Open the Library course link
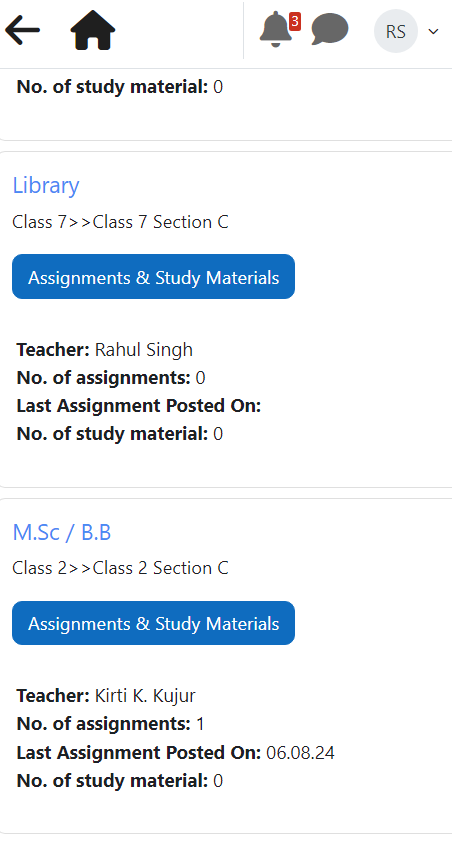This screenshot has width=452, height=842. pyautogui.click(x=46, y=185)
